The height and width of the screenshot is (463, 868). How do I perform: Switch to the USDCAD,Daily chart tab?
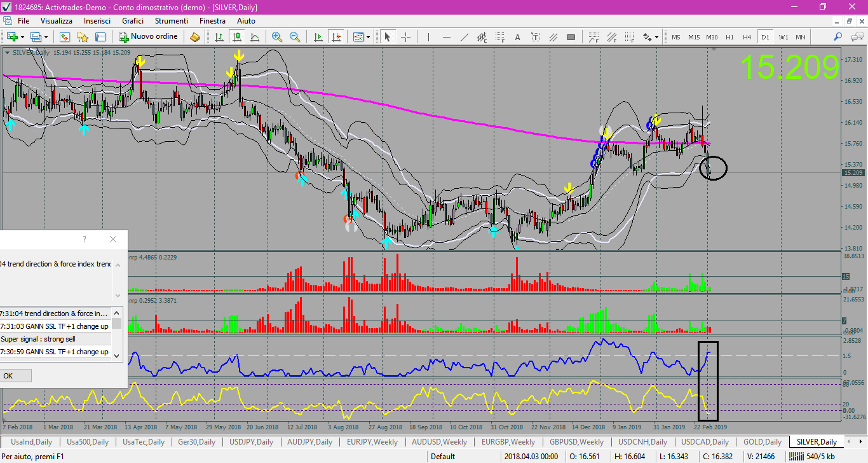pos(705,442)
